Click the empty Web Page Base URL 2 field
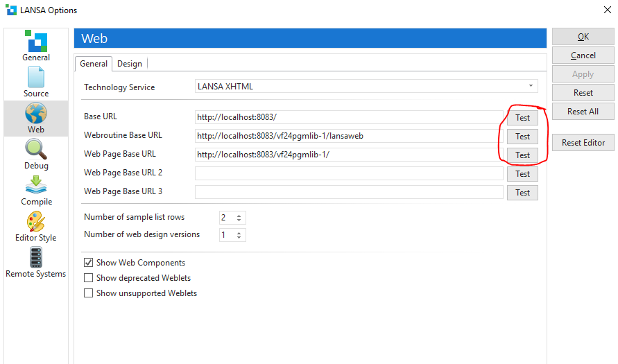 pyautogui.click(x=349, y=173)
